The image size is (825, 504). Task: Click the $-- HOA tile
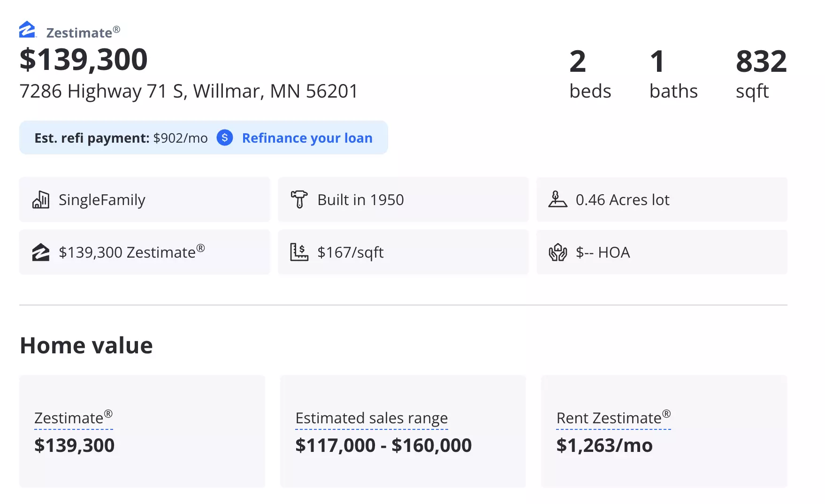click(x=662, y=252)
